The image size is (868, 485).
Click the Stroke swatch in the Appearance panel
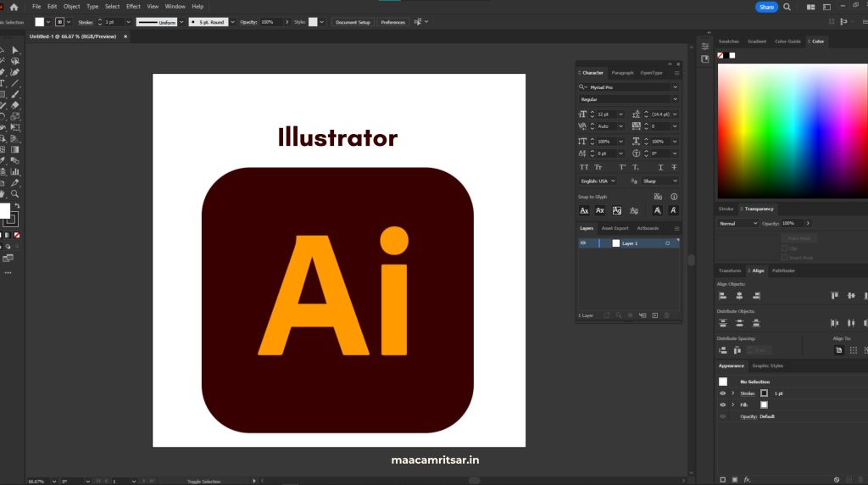[764, 393]
